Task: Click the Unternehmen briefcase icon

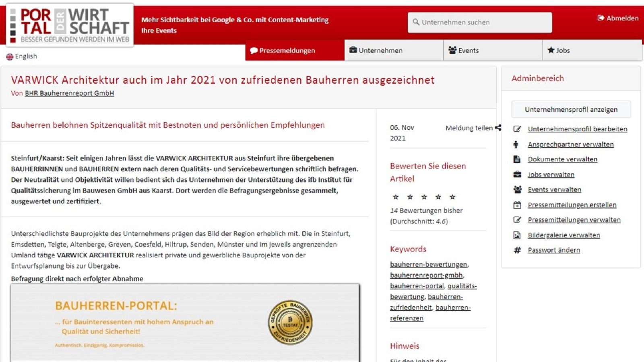Action: (x=353, y=50)
